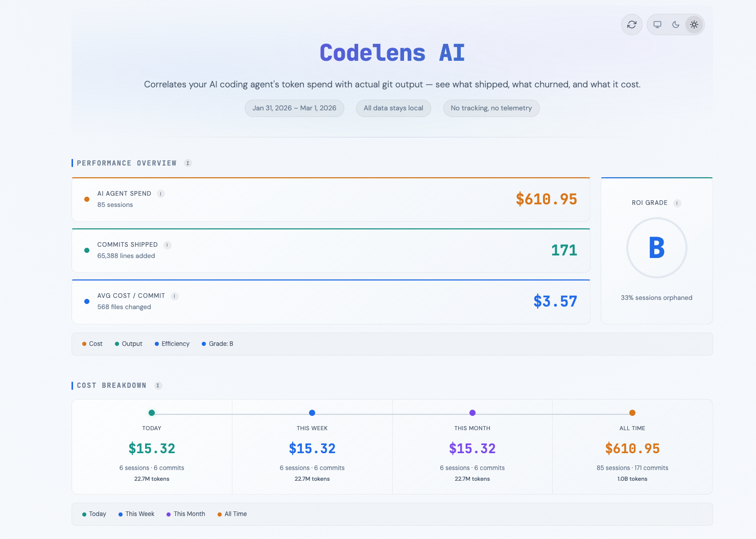Click the refresh data icon

pos(631,24)
